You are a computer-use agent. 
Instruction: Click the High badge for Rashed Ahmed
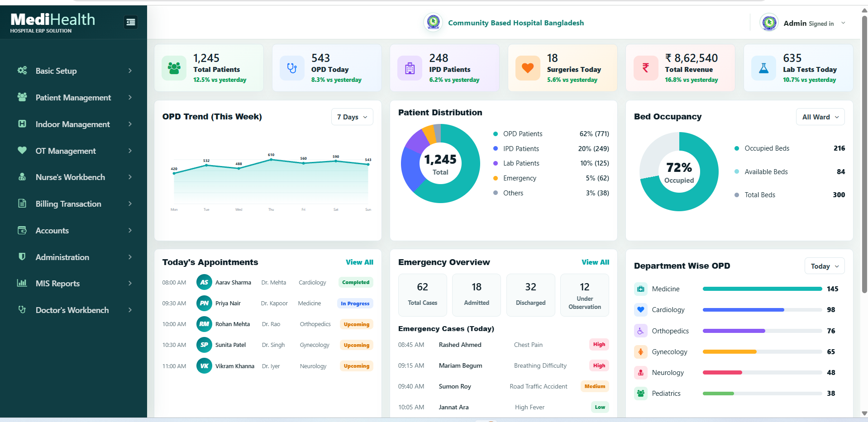tap(599, 344)
